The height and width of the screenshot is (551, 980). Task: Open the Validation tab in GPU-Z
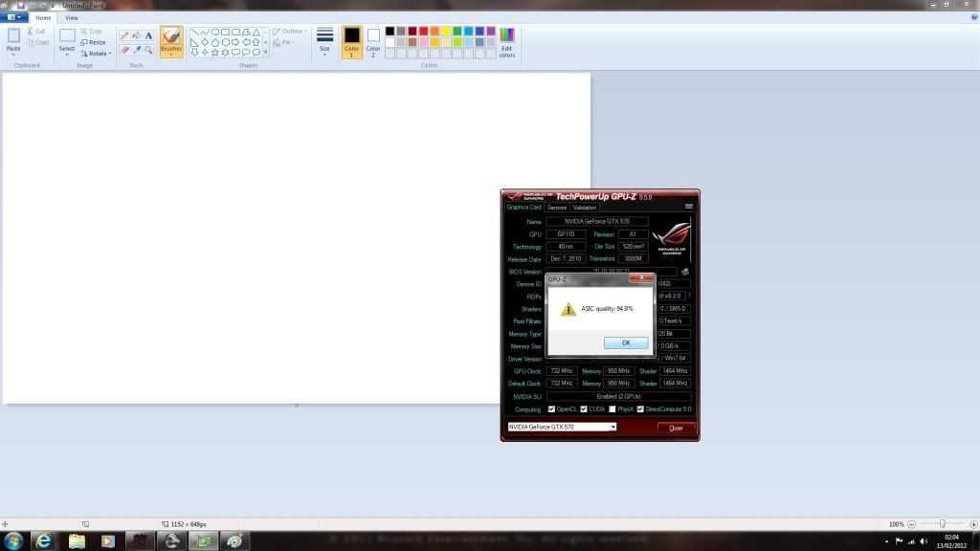(585, 208)
